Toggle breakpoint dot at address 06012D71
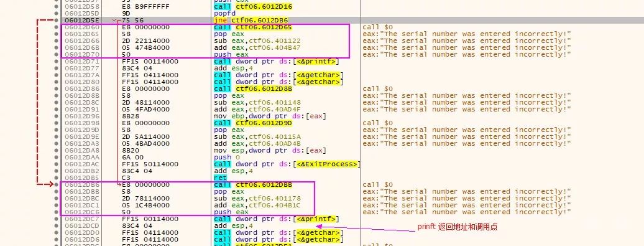This screenshot has width=644, height=246. [57, 61]
